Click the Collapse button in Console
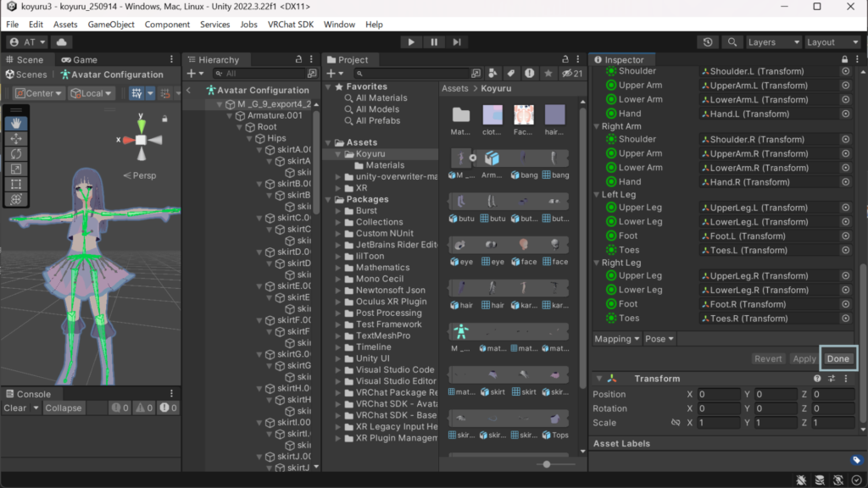Viewport: 868px width, 488px height. (64, 408)
